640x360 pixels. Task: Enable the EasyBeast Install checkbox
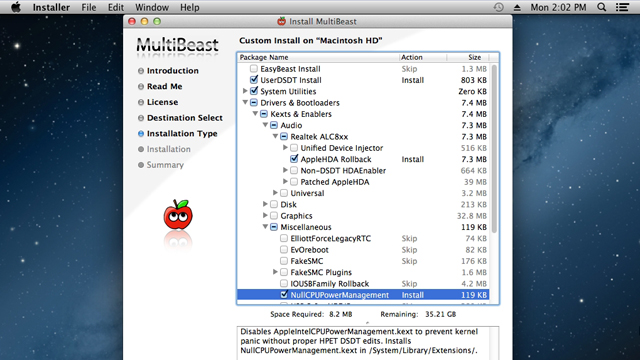pos(253,69)
